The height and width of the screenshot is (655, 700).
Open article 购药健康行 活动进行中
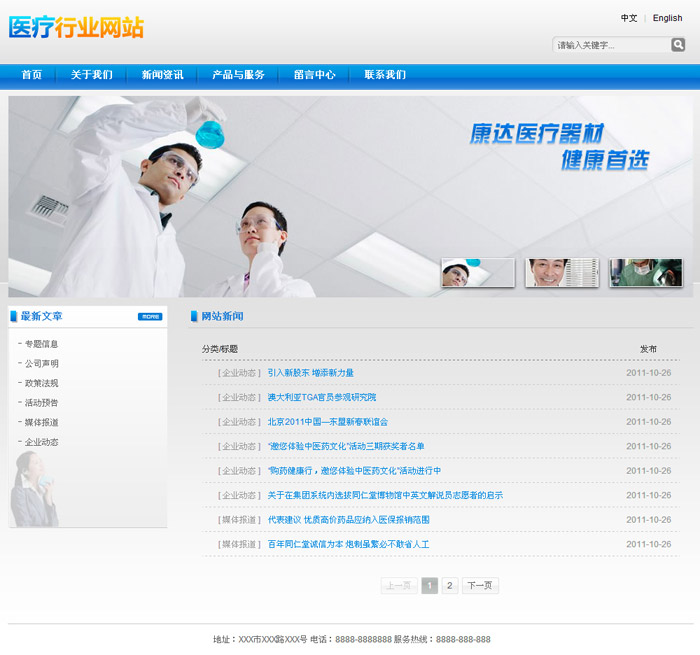point(354,471)
